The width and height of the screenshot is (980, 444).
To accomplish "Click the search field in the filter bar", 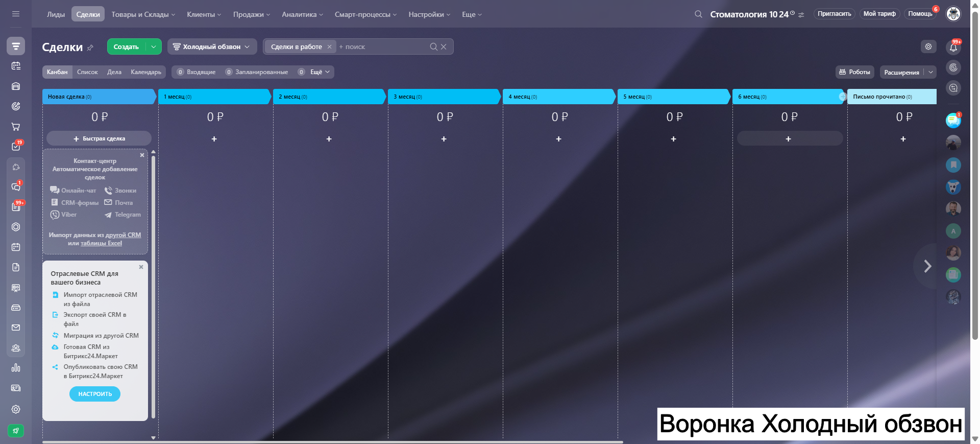I will click(383, 46).
